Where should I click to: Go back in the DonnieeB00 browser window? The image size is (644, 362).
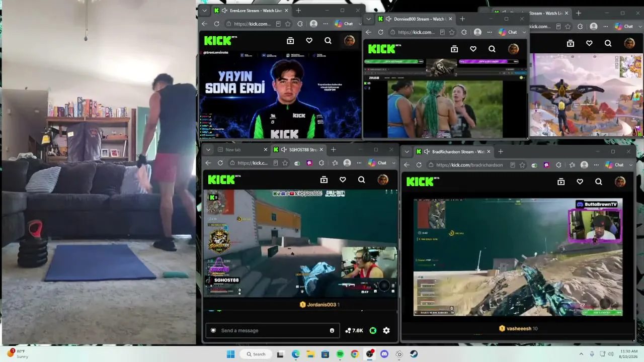368,32
